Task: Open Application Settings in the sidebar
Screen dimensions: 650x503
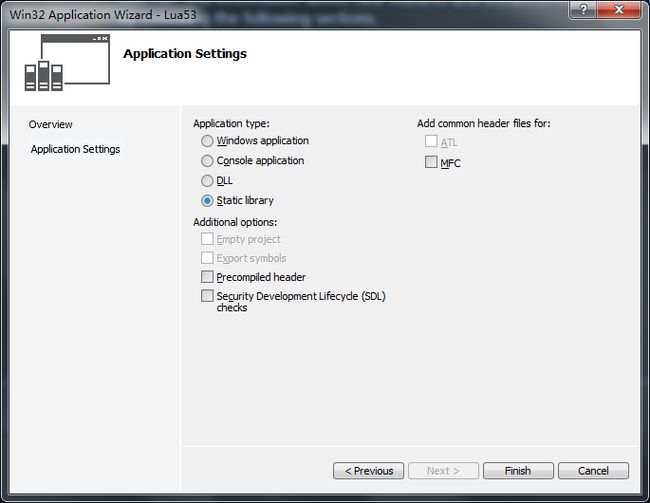Action: coord(75,149)
